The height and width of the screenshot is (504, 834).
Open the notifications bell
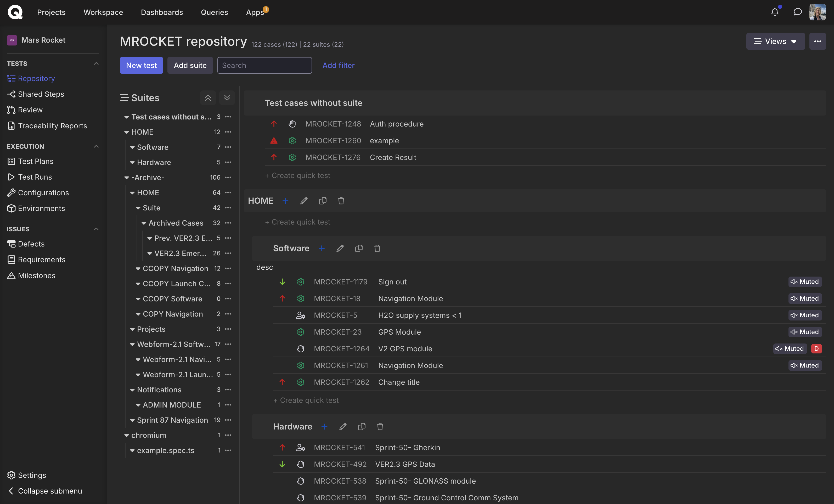click(x=775, y=12)
